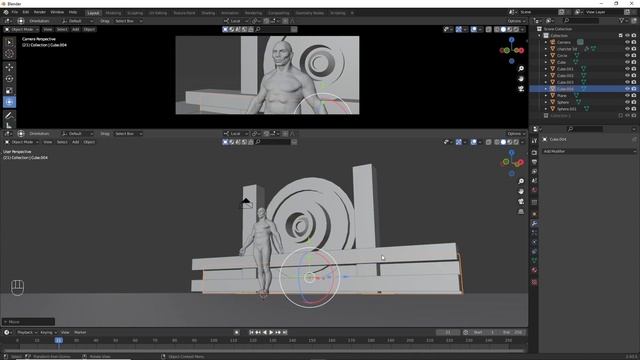Open the Orientation Default dropdown in top toolbar
This screenshot has height=360, width=640.
tap(77, 21)
